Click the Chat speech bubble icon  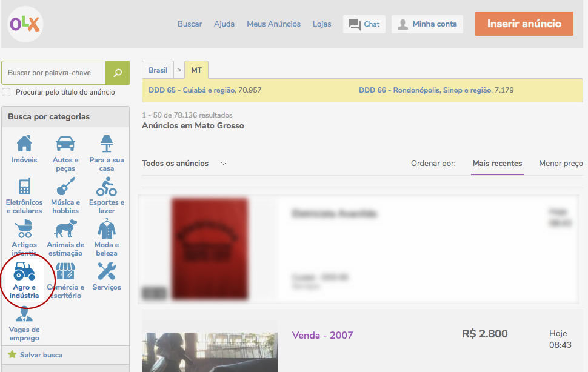tap(354, 24)
